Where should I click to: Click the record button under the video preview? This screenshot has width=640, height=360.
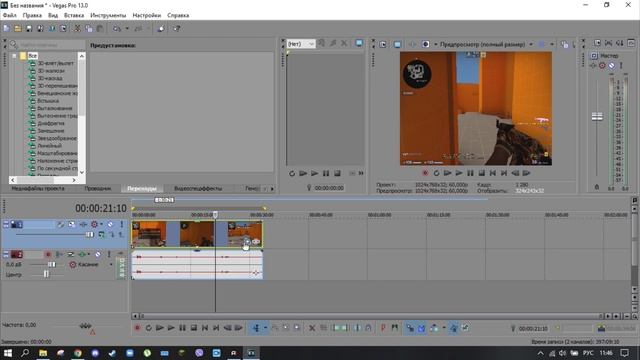pyautogui.click(x=425, y=173)
